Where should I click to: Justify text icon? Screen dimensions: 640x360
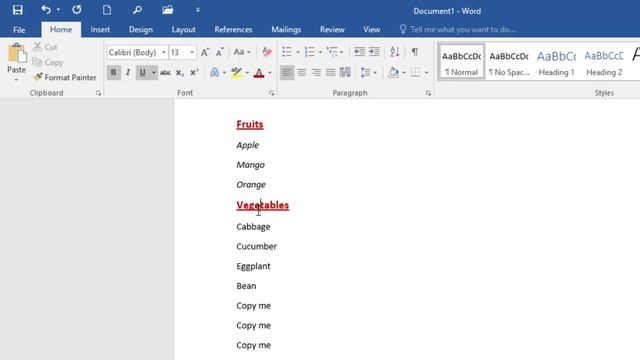click(x=331, y=73)
